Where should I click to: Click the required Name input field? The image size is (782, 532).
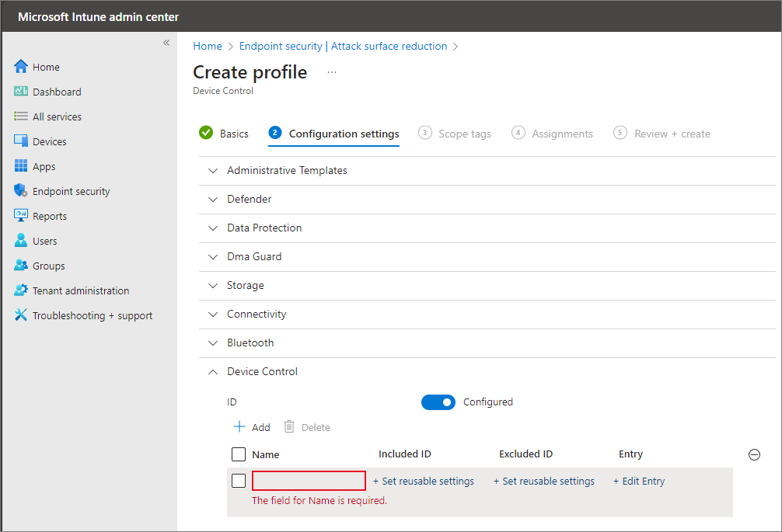click(x=309, y=481)
